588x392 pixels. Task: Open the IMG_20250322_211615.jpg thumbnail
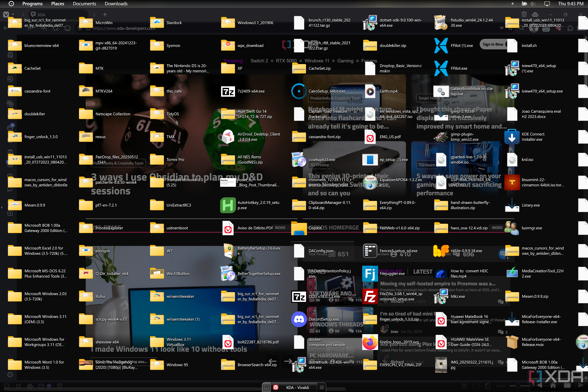click(441, 365)
